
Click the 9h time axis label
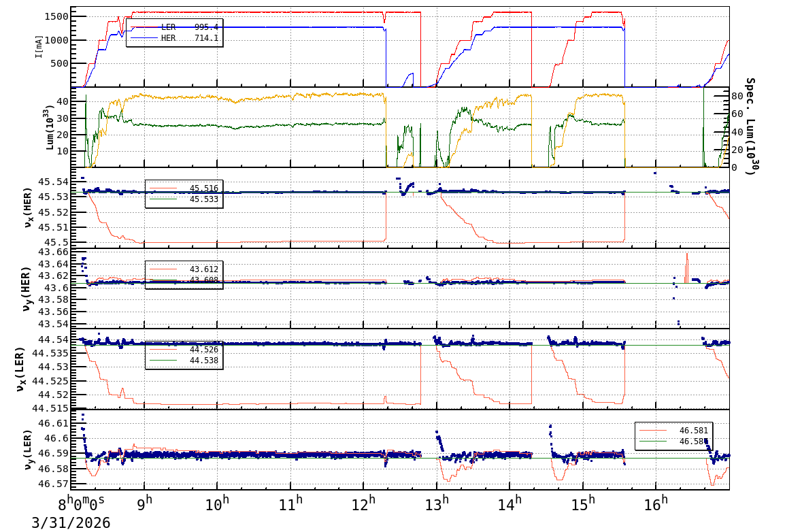144,503
